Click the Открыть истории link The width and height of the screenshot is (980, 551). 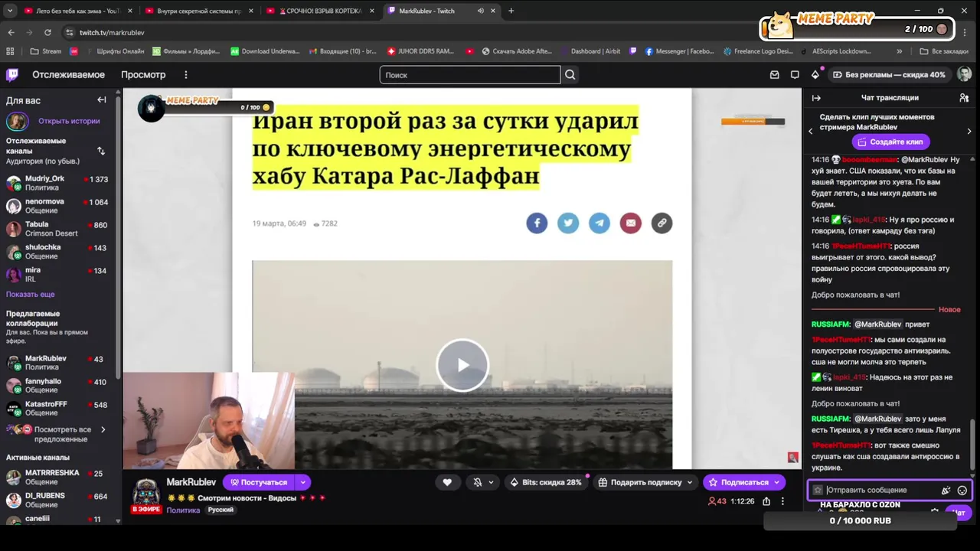[69, 121]
